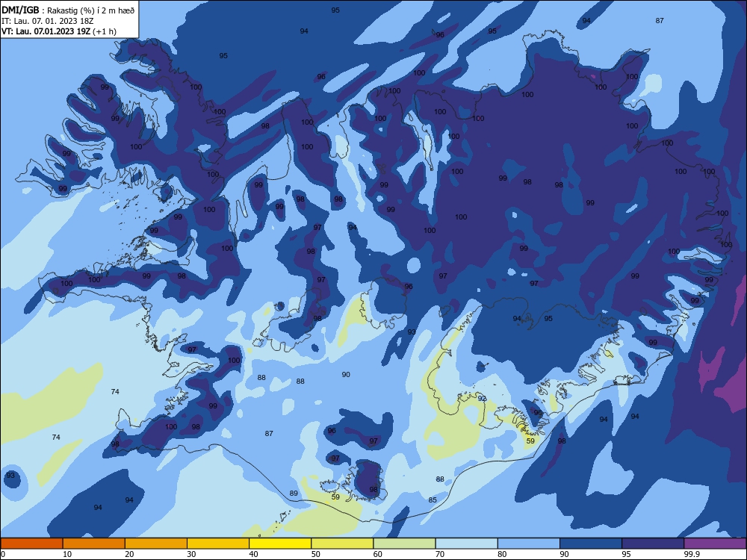Click the legend label '70'
747x560 pixels.
coord(440,554)
